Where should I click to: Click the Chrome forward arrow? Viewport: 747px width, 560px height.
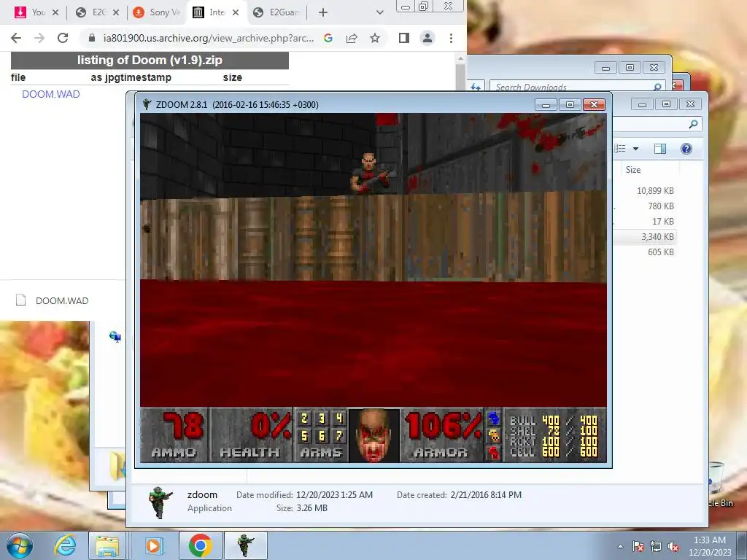point(39,38)
